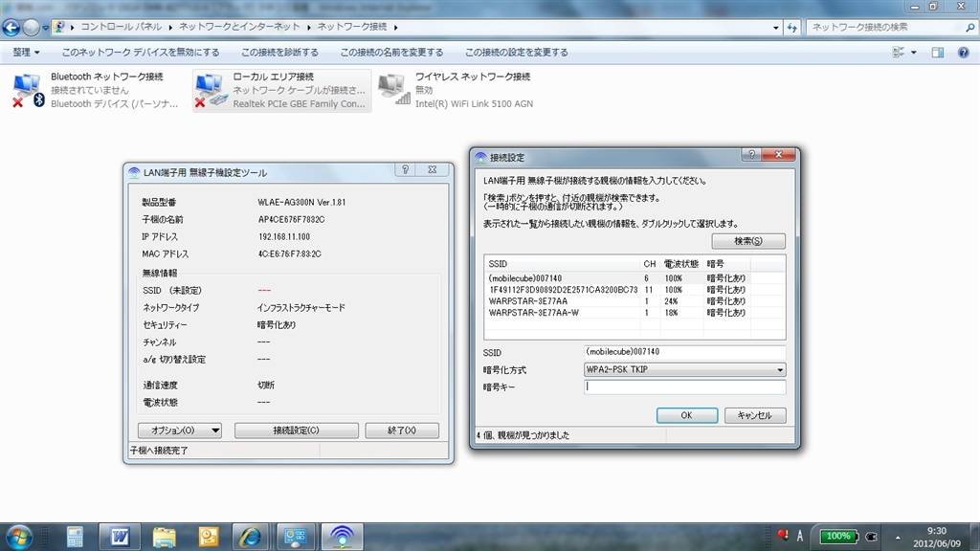980x551 pixels.
Task: Open the view options icon in toolbar
Action: click(x=899, y=53)
